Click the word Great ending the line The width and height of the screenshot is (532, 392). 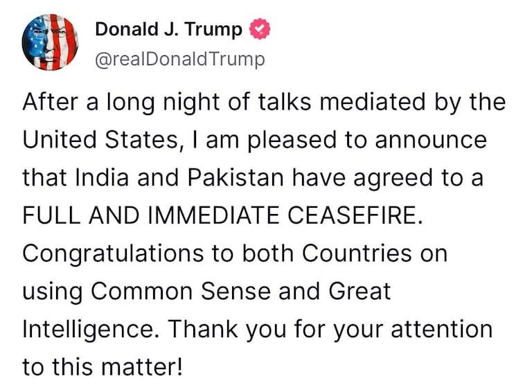coord(360,292)
